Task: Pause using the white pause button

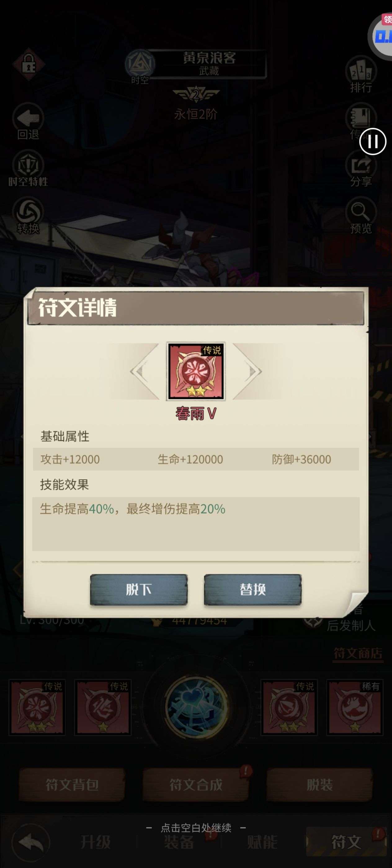Action: click(x=373, y=142)
